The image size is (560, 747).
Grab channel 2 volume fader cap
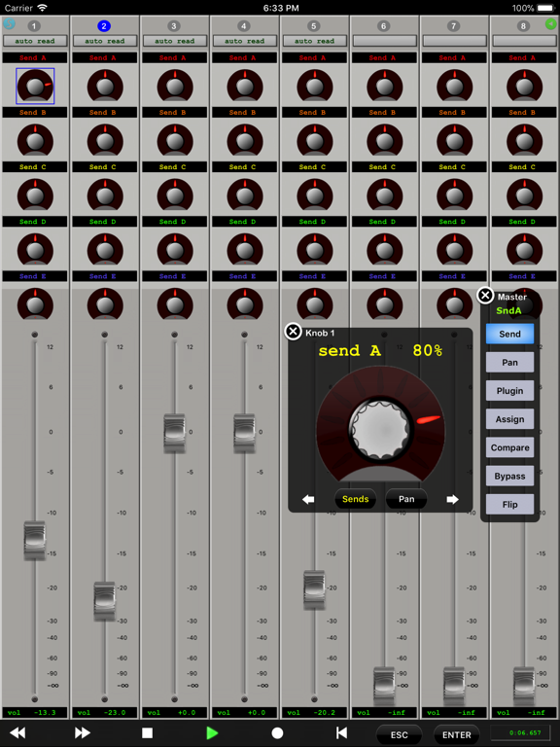(x=104, y=600)
